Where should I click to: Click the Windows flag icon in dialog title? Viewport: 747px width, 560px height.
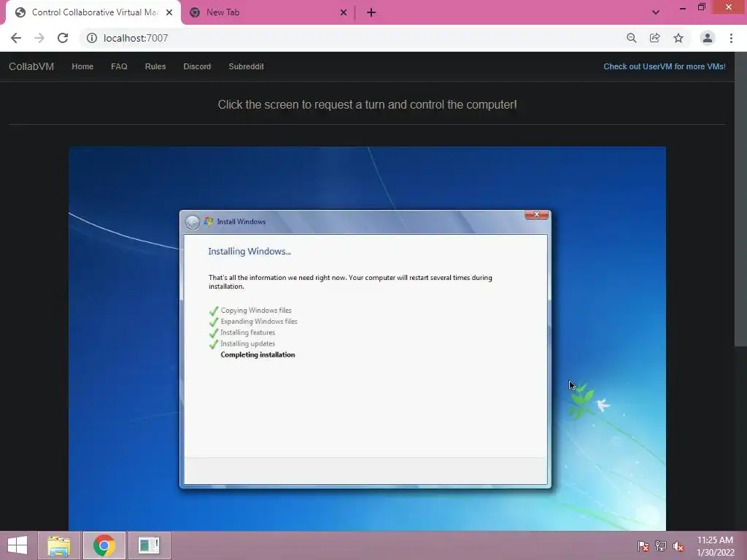209,222
